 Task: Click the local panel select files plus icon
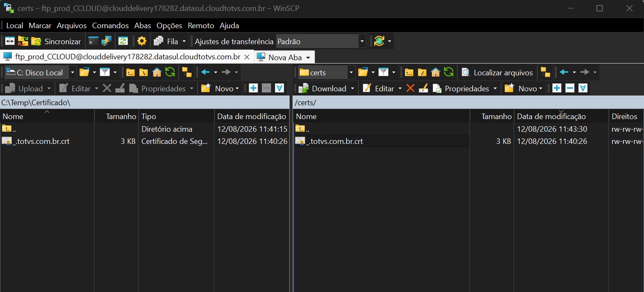[x=253, y=88]
